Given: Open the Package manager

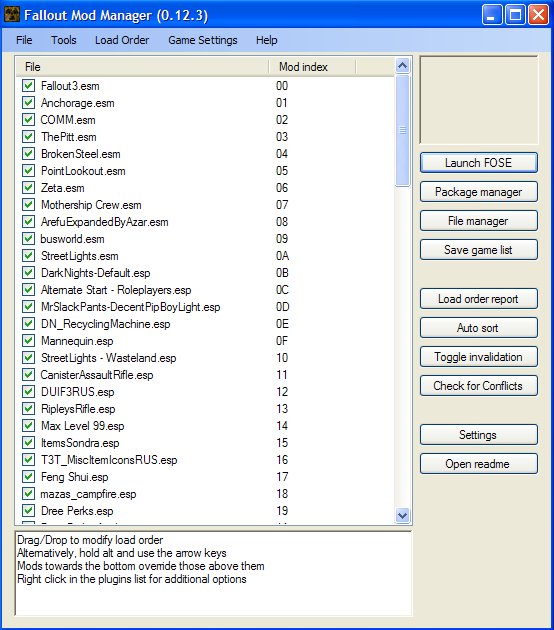Looking at the screenshot, I should 478,192.
